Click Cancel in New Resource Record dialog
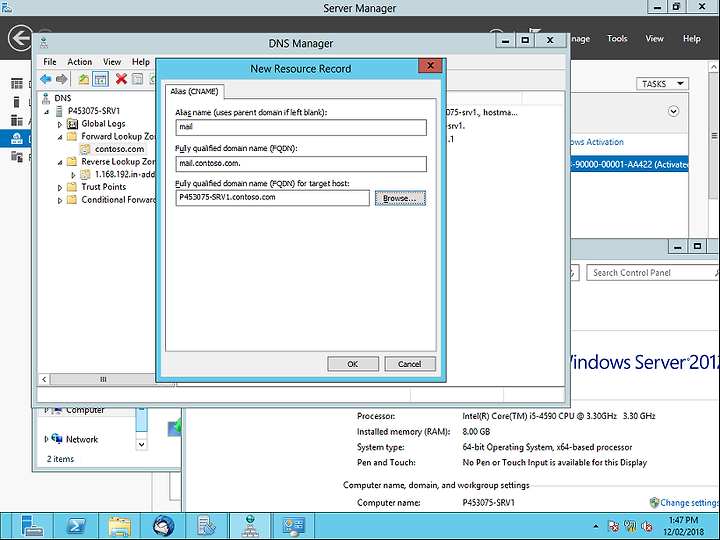Screen dimensions: 720x540 [x=409, y=364]
